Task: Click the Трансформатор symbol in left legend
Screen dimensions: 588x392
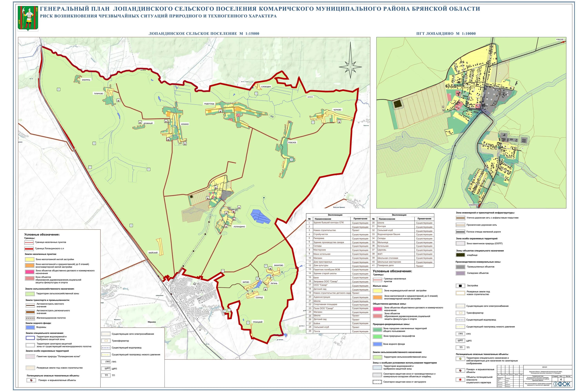Action: (106, 341)
